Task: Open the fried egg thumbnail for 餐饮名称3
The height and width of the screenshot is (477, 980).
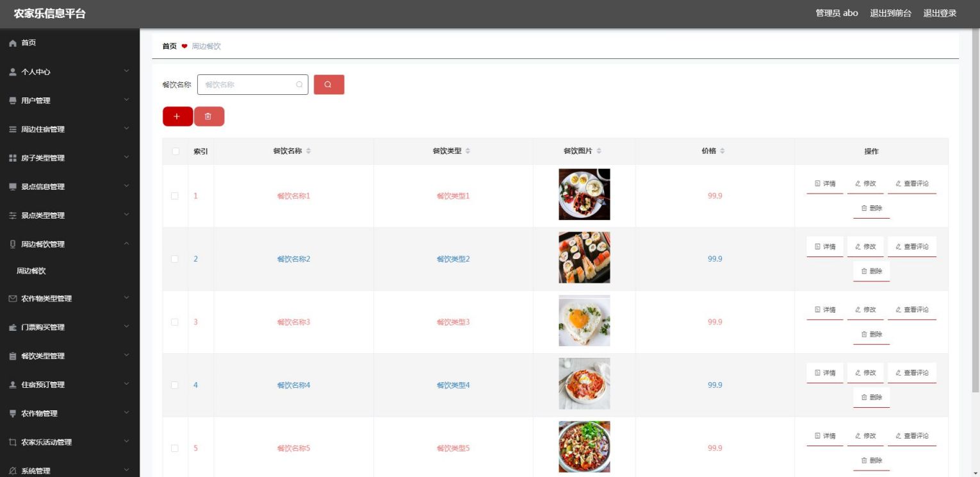Action: (584, 321)
